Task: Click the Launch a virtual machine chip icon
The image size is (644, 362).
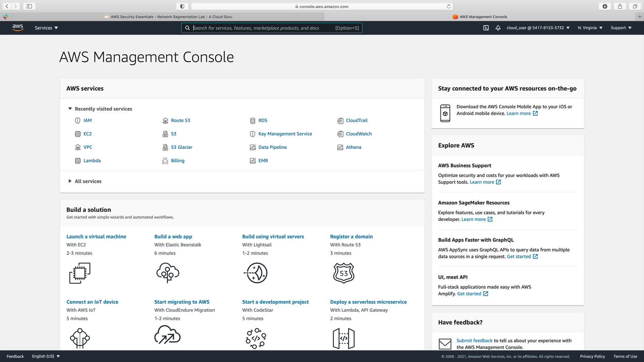Action: pos(80,273)
